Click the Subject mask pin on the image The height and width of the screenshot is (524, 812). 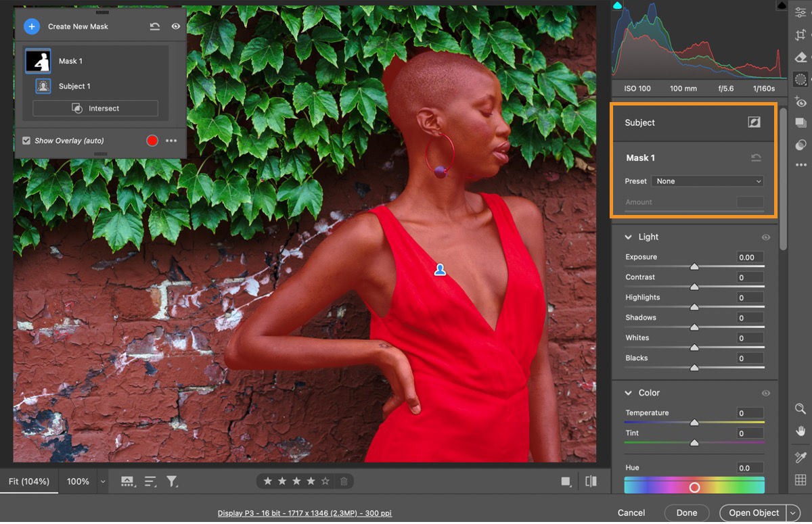point(438,269)
